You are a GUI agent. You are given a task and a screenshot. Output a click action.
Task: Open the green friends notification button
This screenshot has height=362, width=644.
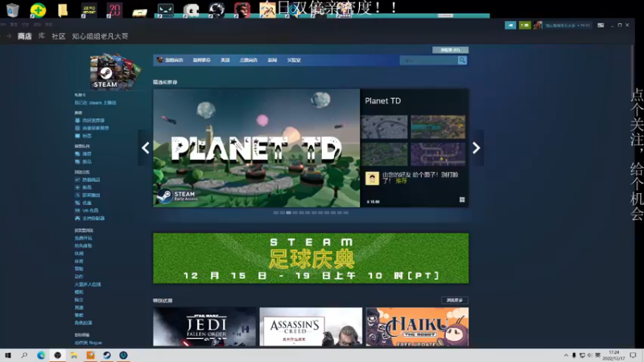tap(525, 26)
